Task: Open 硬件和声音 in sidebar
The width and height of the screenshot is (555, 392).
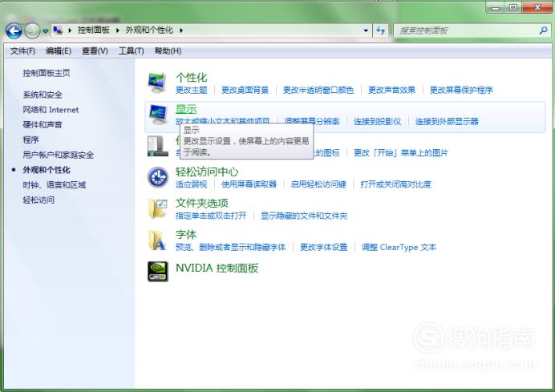Action: (43, 125)
